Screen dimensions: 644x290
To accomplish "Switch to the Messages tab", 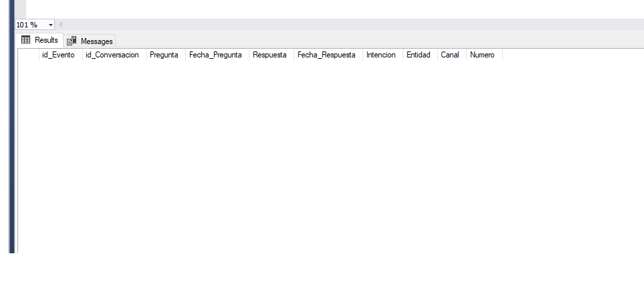I will [96, 41].
